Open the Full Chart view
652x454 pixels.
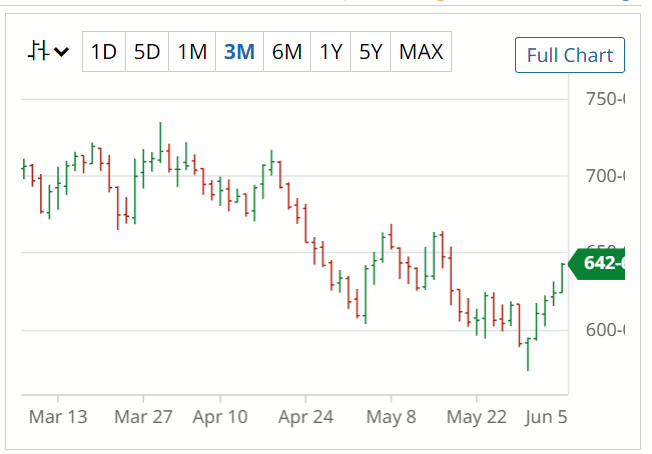click(x=570, y=56)
